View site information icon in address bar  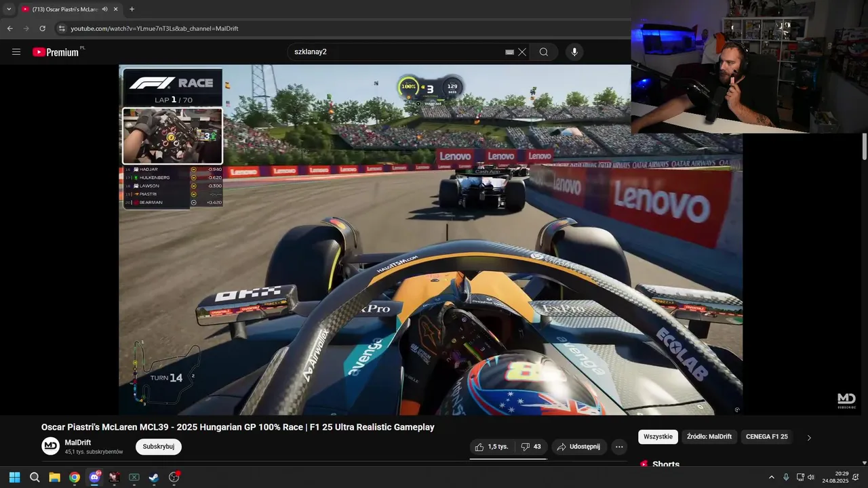point(62,28)
